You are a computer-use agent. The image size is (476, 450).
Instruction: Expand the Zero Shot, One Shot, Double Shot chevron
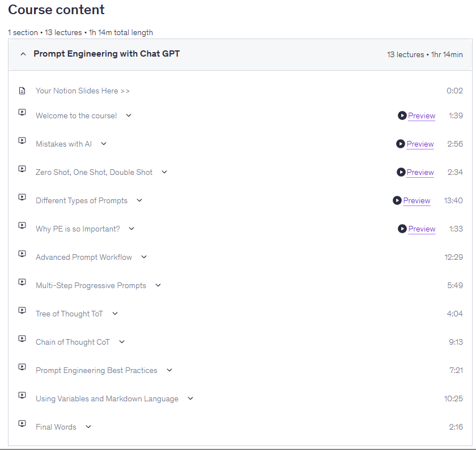click(164, 172)
